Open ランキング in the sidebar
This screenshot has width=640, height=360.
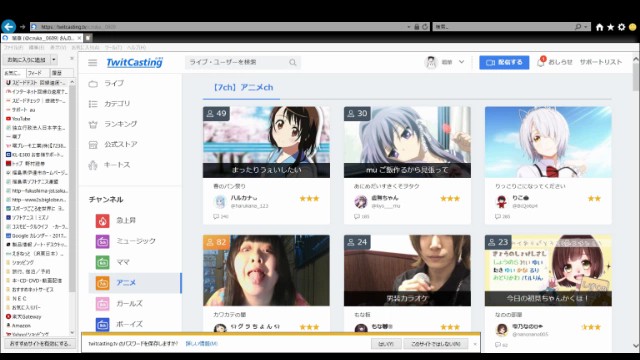coord(120,124)
